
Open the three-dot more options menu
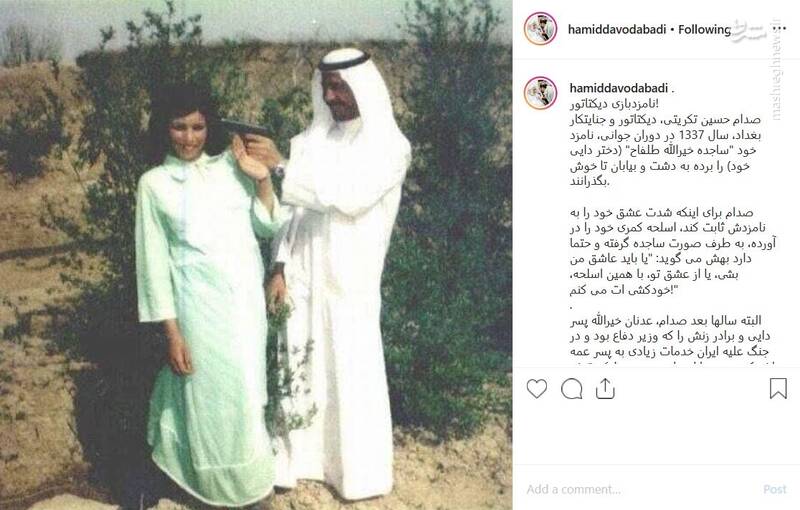(777, 29)
